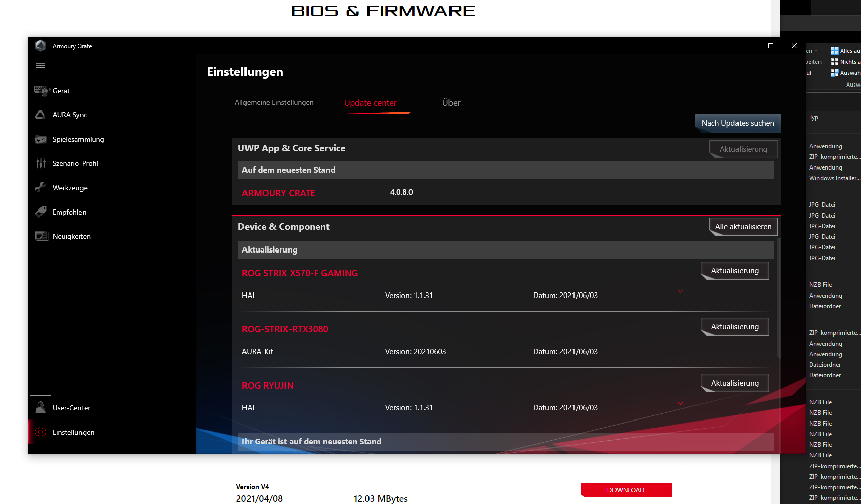The height and width of the screenshot is (504, 861).
Task: Click the ROG RYUJIN device name
Action: click(x=268, y=386)
